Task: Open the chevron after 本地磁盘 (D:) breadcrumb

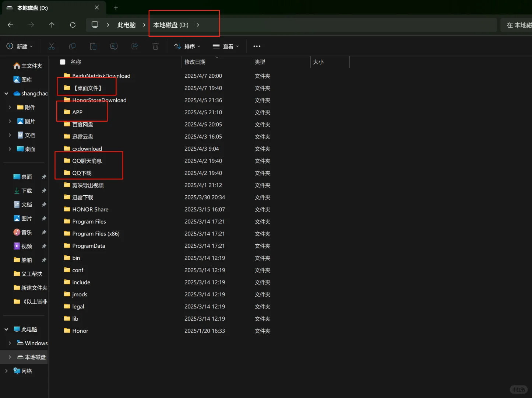Action: click(198, 25)
